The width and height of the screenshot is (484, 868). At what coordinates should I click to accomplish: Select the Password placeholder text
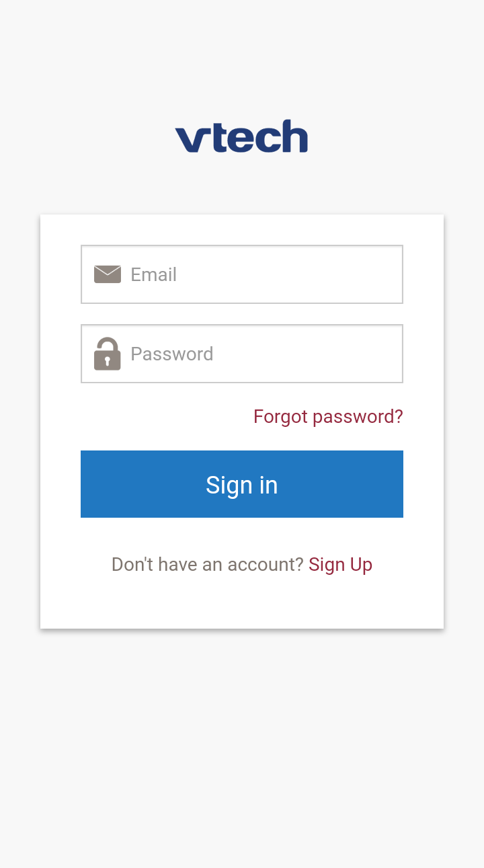(171, 354)
